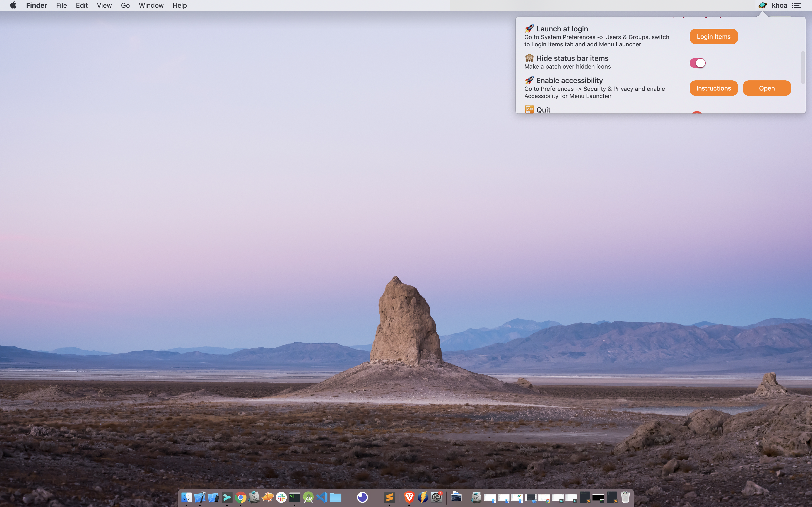Toggle Hide status bar items switch

point(698,63)
